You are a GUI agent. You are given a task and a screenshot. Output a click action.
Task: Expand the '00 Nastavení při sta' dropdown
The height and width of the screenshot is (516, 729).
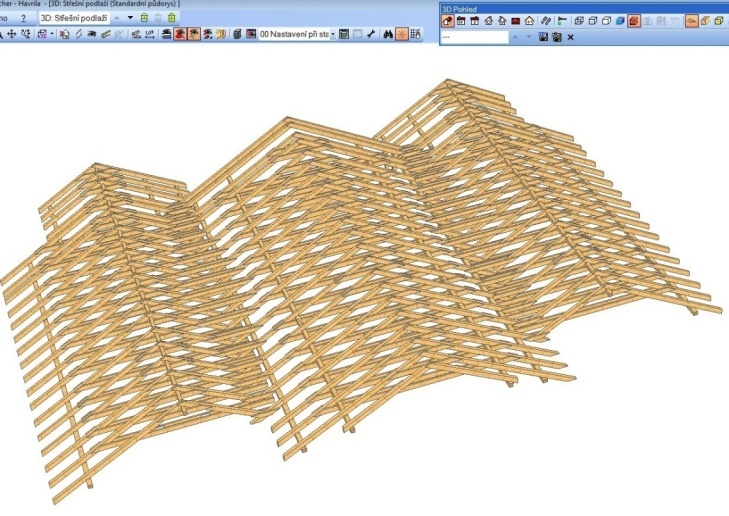(331, 34)
